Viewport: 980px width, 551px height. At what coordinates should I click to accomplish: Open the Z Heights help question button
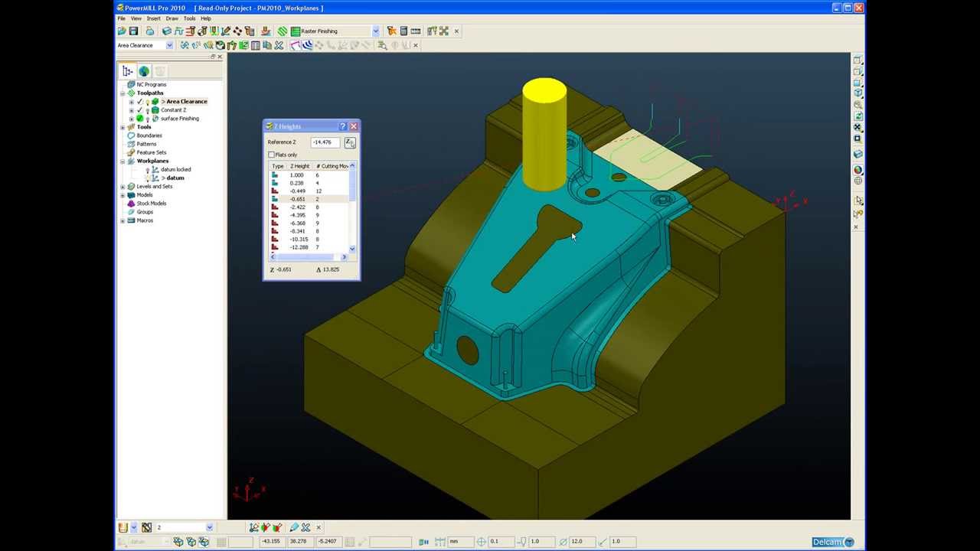point(342,126)
